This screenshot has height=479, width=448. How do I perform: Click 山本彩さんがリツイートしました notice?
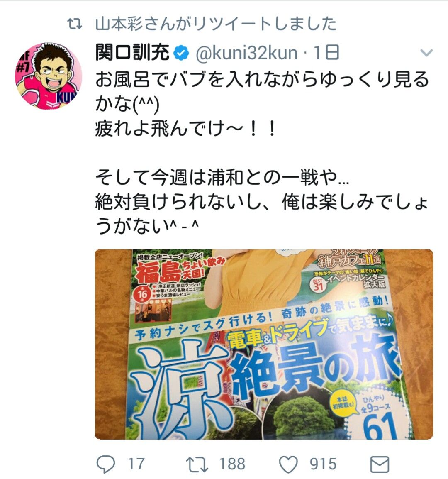click(x=216, y=24)
